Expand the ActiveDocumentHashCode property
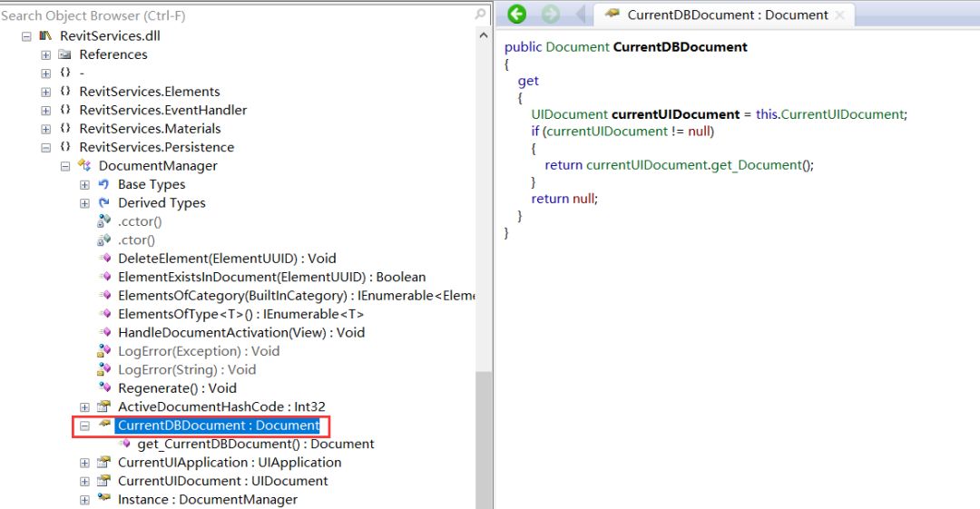The height and width of the screenshot is (509, 980). pos(84,407)
